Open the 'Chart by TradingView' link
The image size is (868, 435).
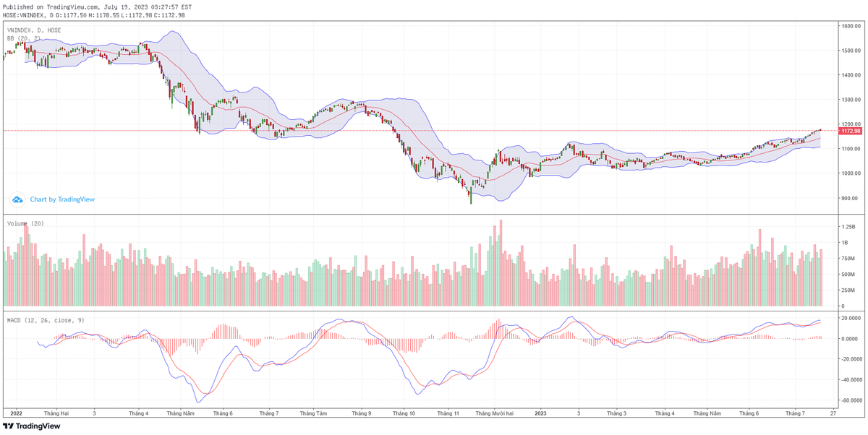click(62, 199)
